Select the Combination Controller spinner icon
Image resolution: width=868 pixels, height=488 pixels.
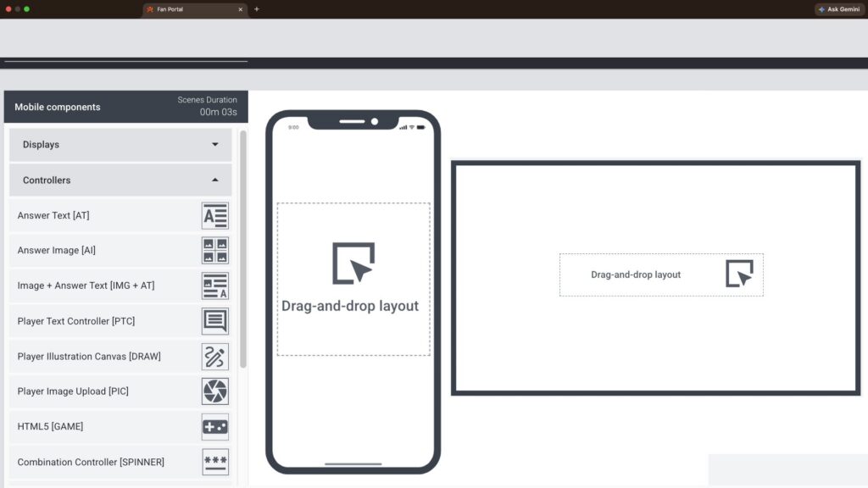point(214,462)
